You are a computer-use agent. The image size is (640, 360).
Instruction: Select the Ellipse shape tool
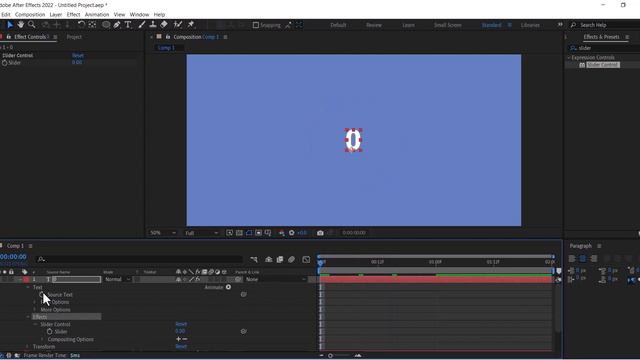tap(106, 25)
